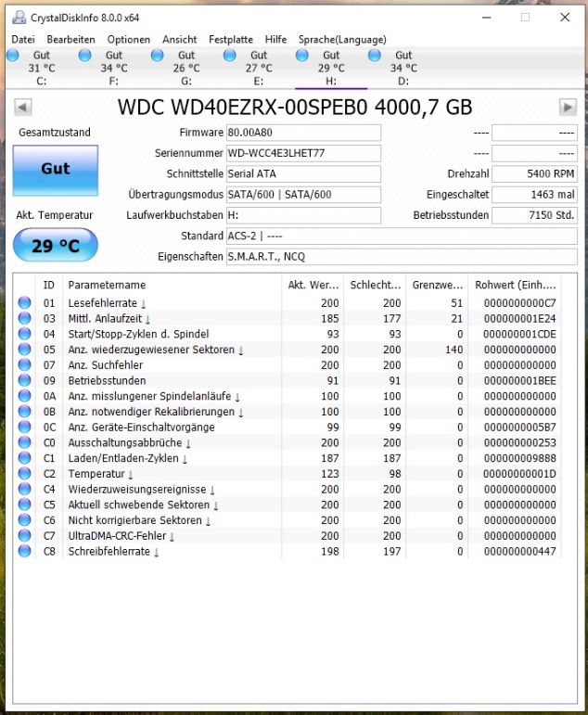The width and height of the screenshot is (588, 715).
Task: Click the Parametername column header
Action: point(172,286)
